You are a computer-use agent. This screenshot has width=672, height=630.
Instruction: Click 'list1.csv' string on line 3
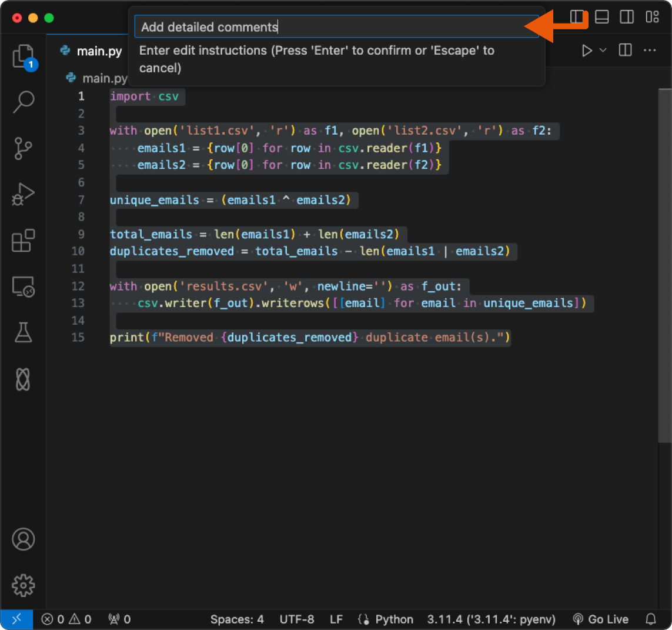[217, 131]
